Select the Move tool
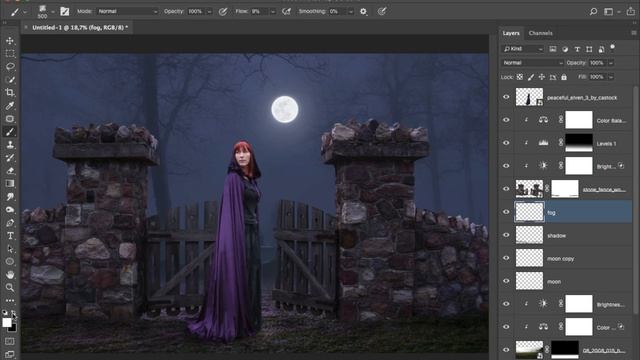 [x=10, y=41]
